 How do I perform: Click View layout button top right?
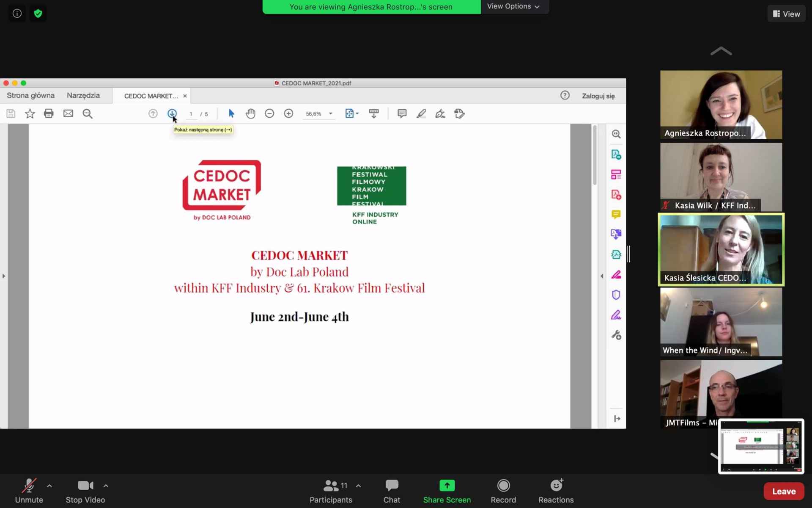pos(786,14)
